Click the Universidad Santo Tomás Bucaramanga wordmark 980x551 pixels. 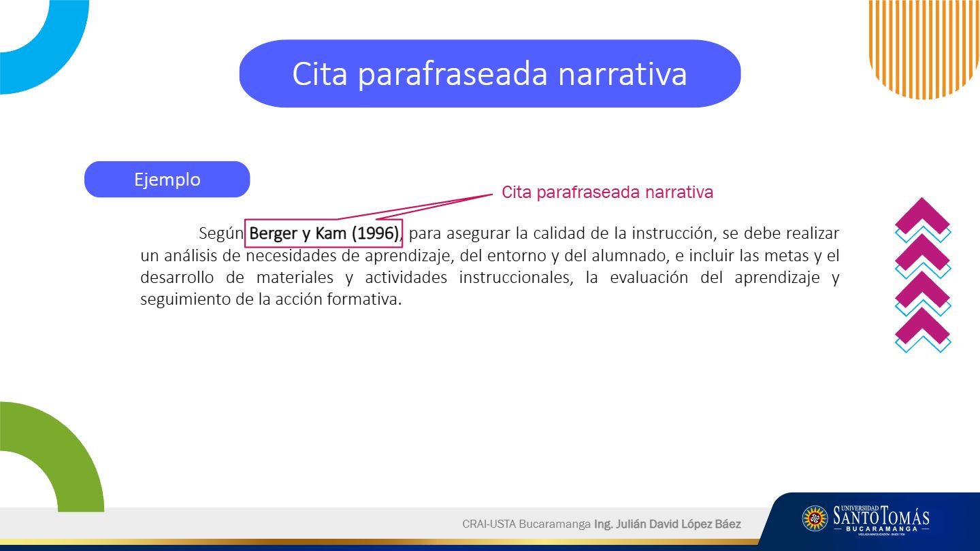881,518
